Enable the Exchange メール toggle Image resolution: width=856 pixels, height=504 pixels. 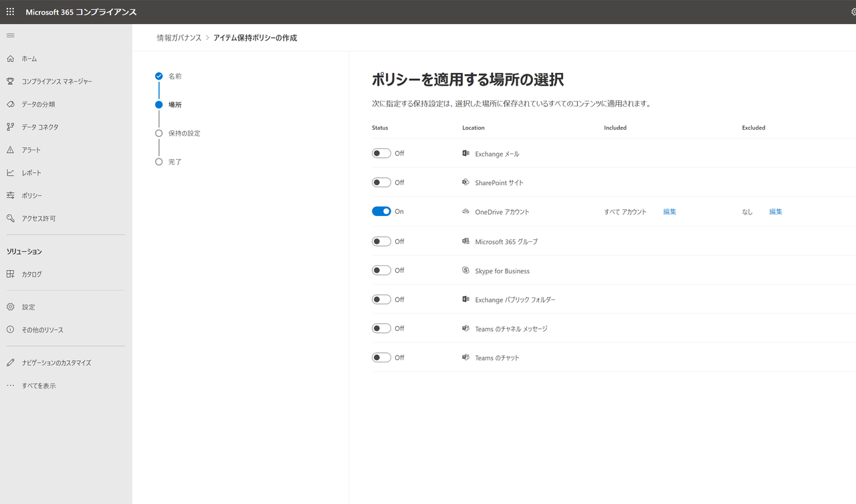click(x=381, y=153)
